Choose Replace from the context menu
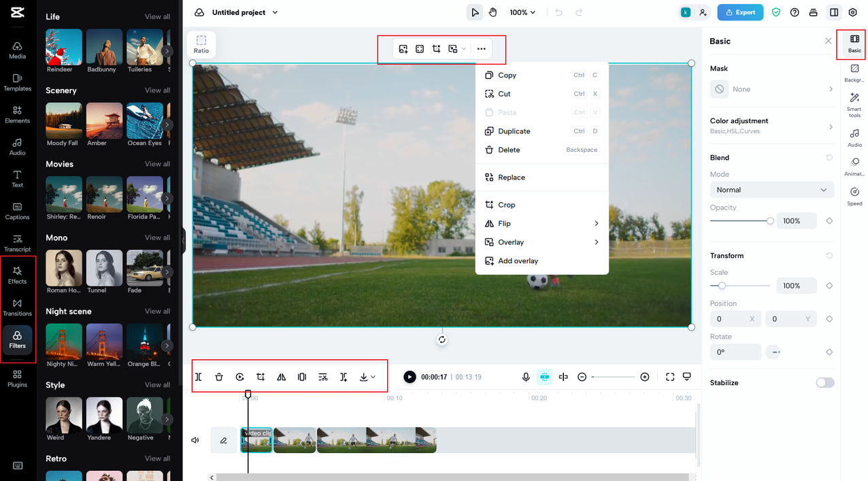 coord(541,178)
